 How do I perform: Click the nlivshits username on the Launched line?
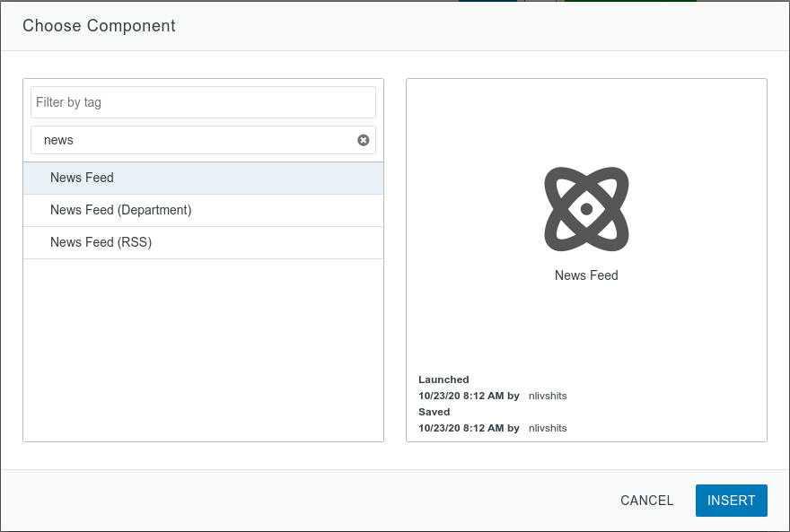pos(548,396)
